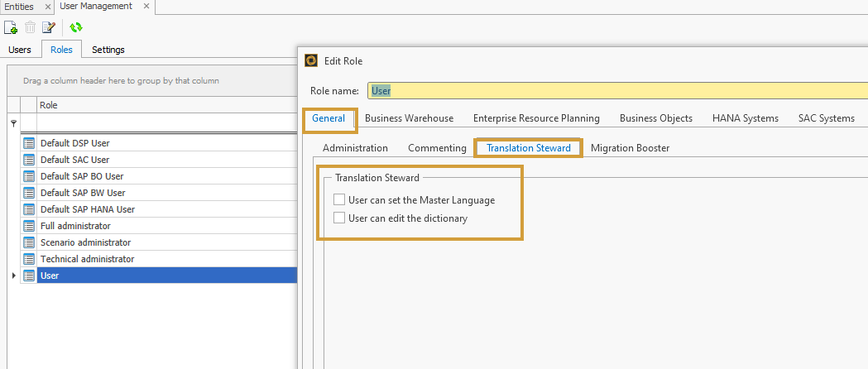Open the Settings tab
Viewport: 868px width, 369px height.
tap(108, 50)
